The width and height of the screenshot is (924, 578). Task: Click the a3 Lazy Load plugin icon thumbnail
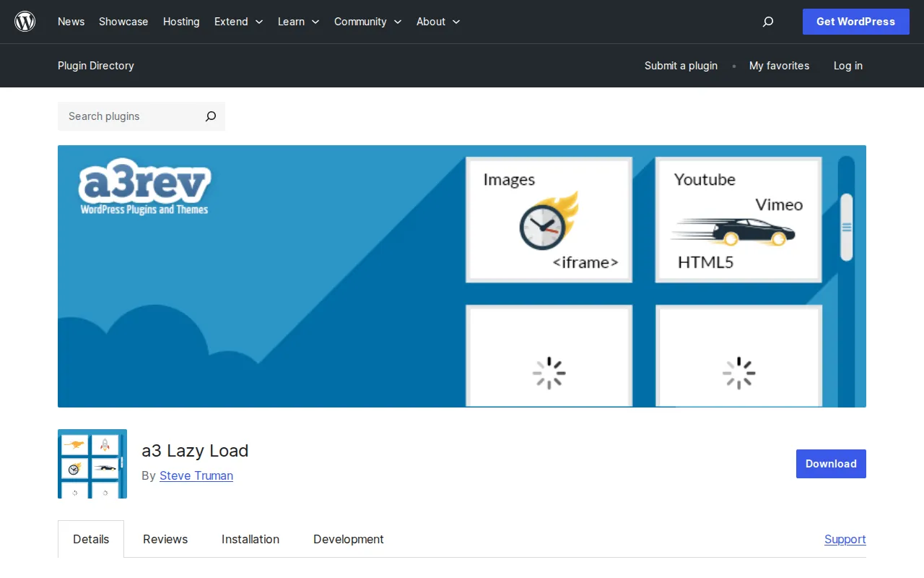92,463
